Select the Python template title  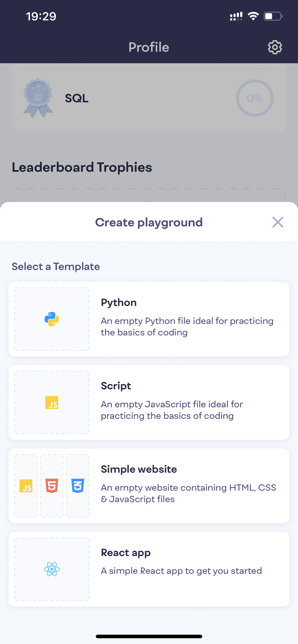coord(119,303)
